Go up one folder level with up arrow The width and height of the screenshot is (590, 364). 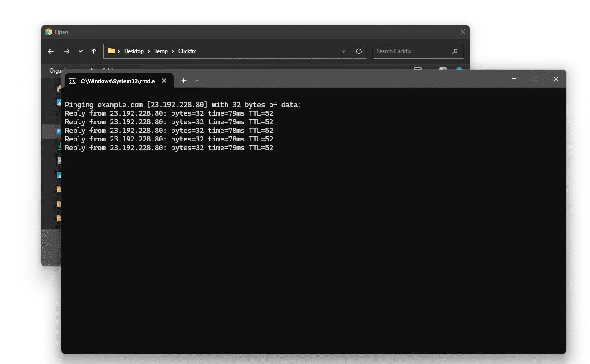93,51
